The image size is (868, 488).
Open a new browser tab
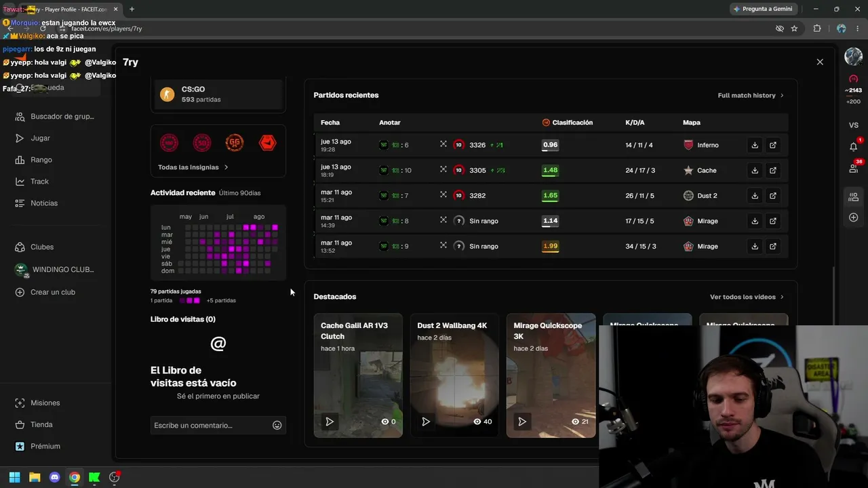click(132, 9)
